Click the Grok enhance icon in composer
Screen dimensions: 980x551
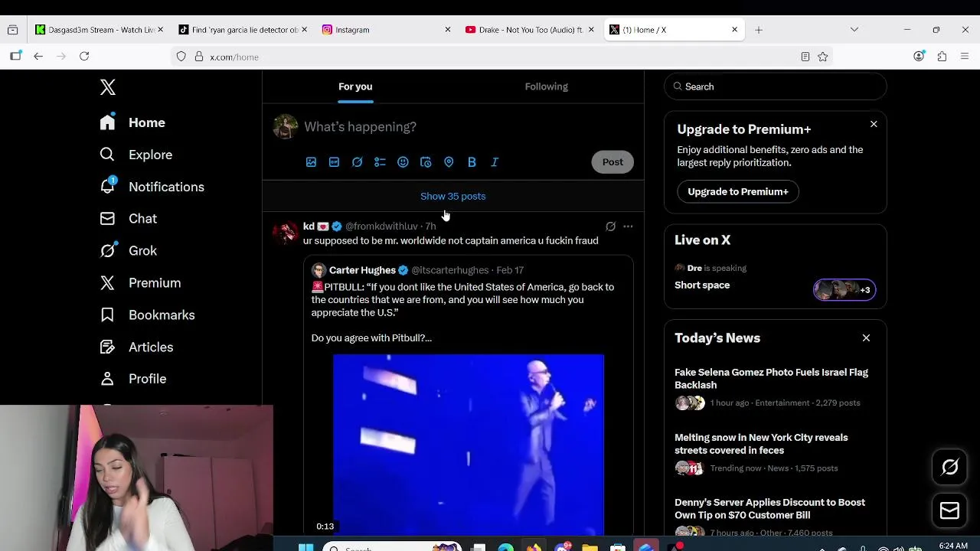[x=357, y=162]
